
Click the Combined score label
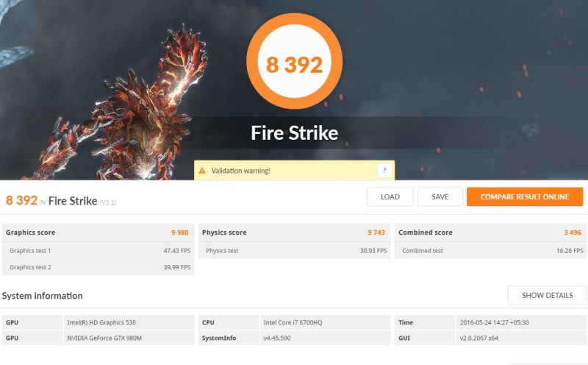coord(426,233)
